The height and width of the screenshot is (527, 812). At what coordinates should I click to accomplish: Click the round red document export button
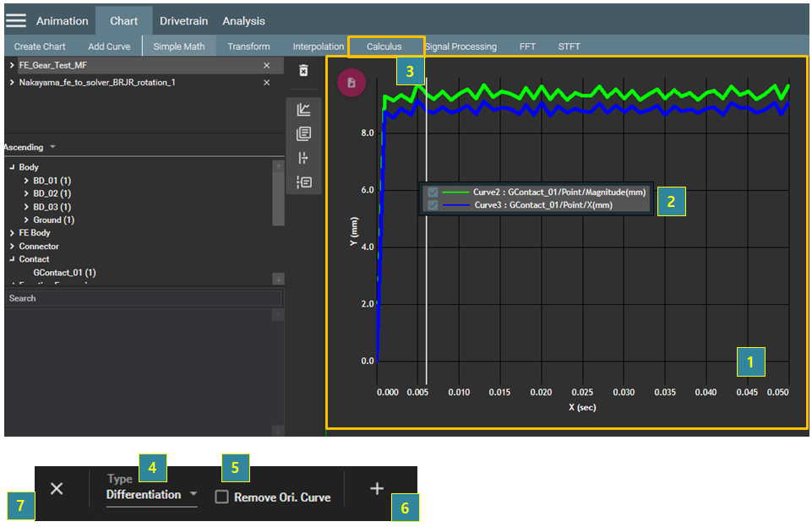[x=351, y=82]
